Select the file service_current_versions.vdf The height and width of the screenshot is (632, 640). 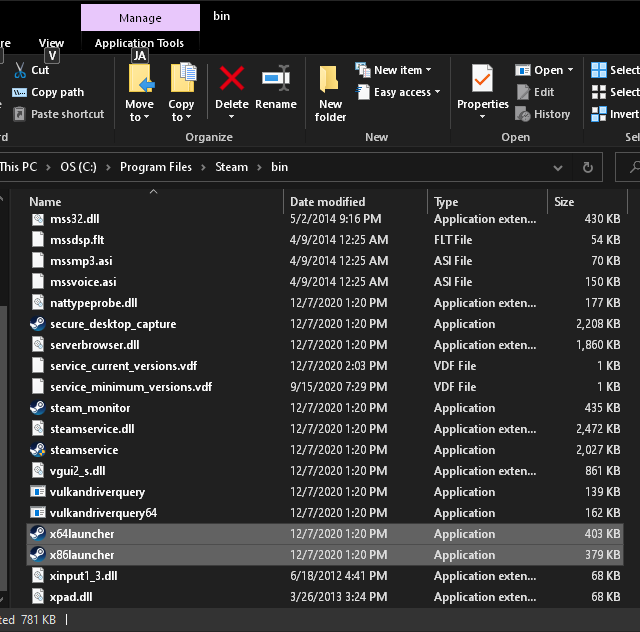tap(324, 366)
